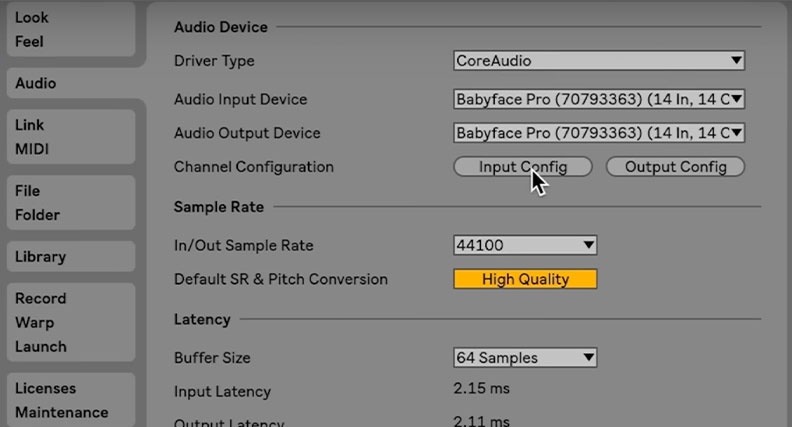Click the Audio Device section header

coord(220,27)
